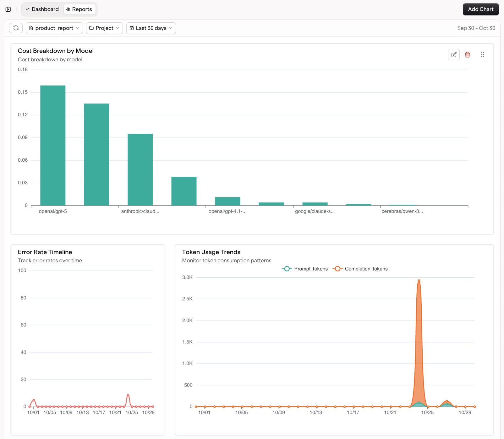Collapse the sidebar panel icon
The width and height of the screenshot is (504, 439).
click(8, 9)
